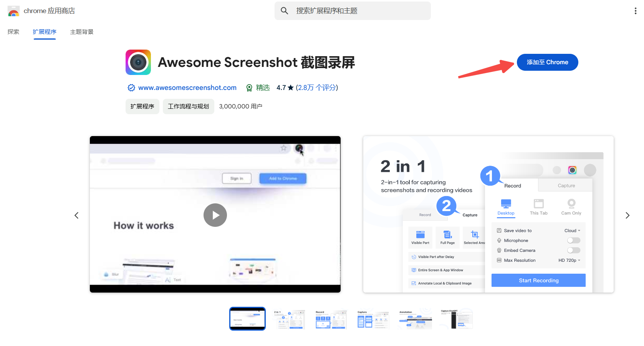Click the star rating icon next to 4.7

click(291, 88)
